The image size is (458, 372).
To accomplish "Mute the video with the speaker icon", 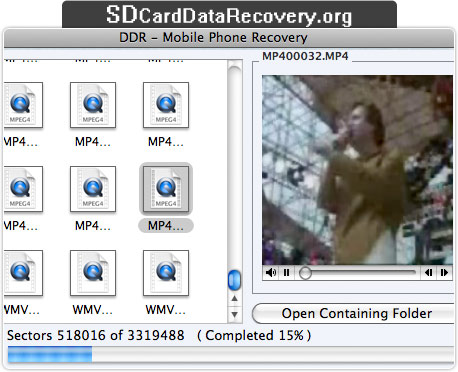I will 270,273.
